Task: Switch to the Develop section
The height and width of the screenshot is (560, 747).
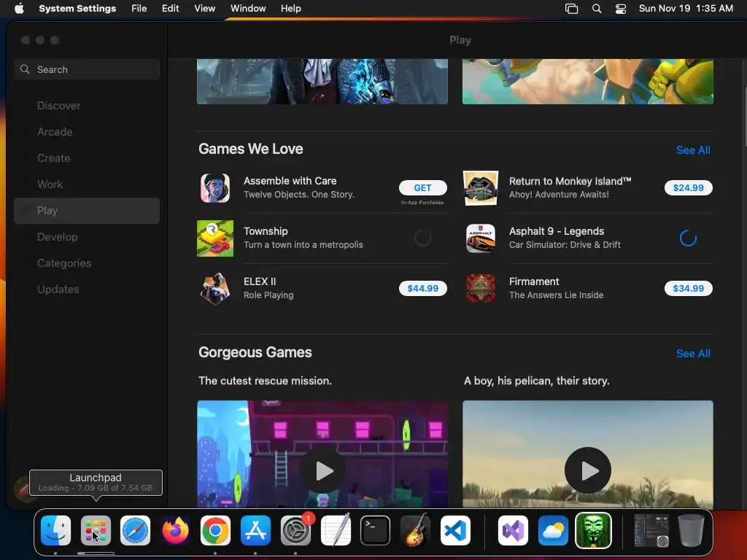Action: point(87,237)
